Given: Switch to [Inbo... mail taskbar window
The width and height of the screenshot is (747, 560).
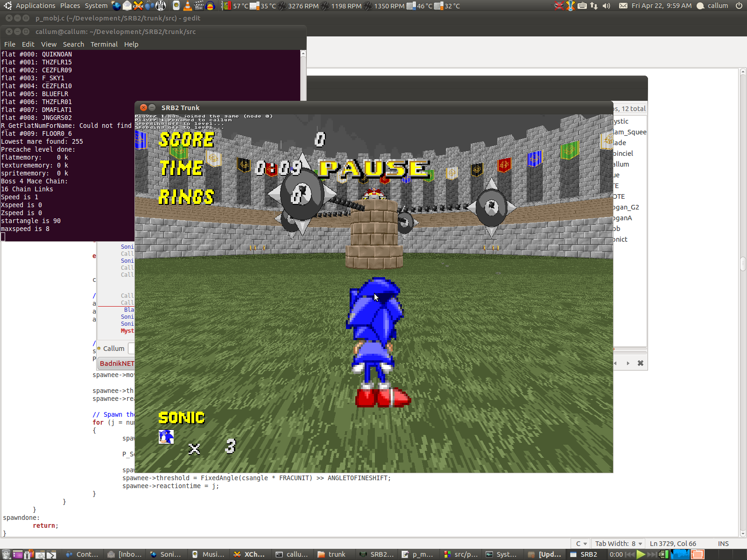Looking at the screenshot, I should pyautogui.click(x=125, y=554).
